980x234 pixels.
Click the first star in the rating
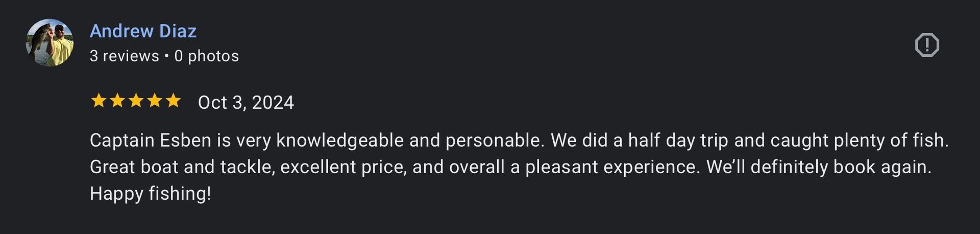[x=98, y=101]
